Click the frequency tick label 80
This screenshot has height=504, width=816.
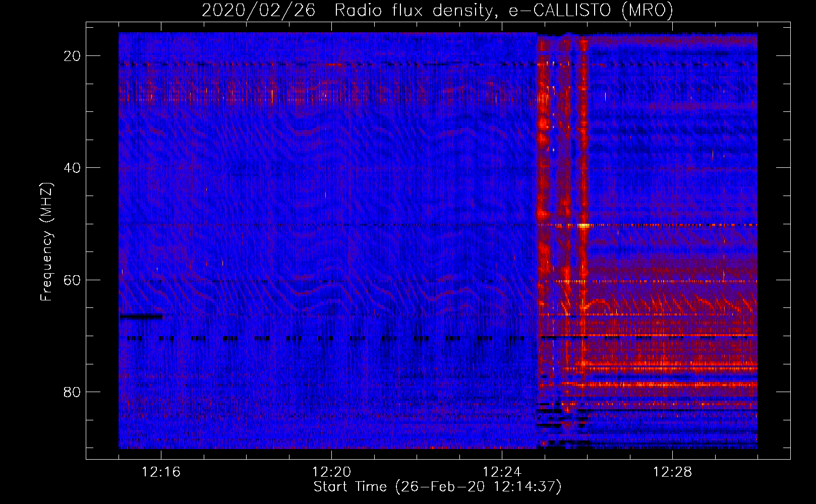(72, 392)
